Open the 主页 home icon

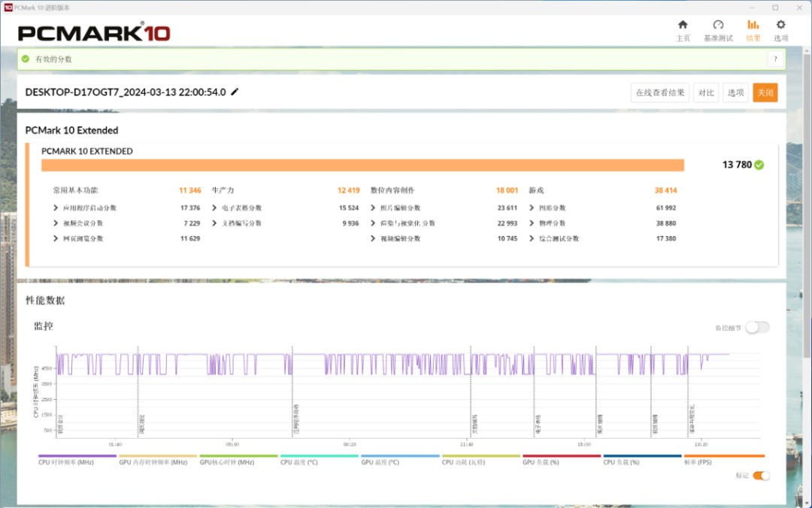tap(683, 25)
